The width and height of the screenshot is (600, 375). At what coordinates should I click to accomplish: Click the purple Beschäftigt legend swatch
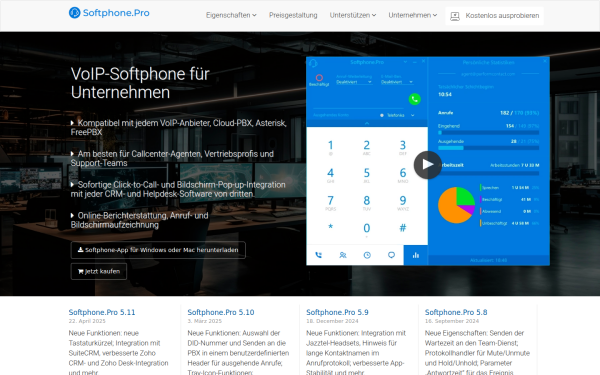tap(481, 199)
